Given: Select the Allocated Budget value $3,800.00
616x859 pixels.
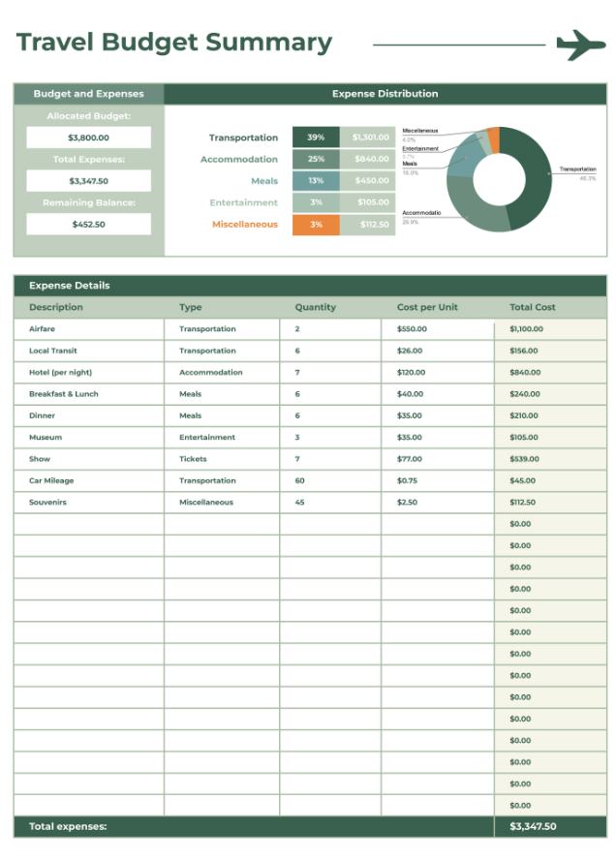Looking at the screenshot, I should pyautogui.click(x=89, y=138).
